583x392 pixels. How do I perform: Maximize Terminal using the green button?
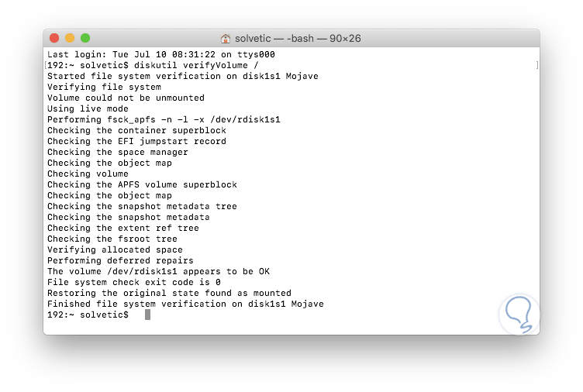pos(85,38)
